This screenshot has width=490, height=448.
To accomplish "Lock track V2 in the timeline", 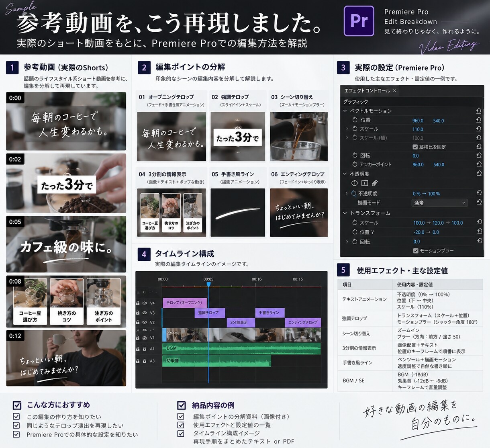I will point(138,322).
